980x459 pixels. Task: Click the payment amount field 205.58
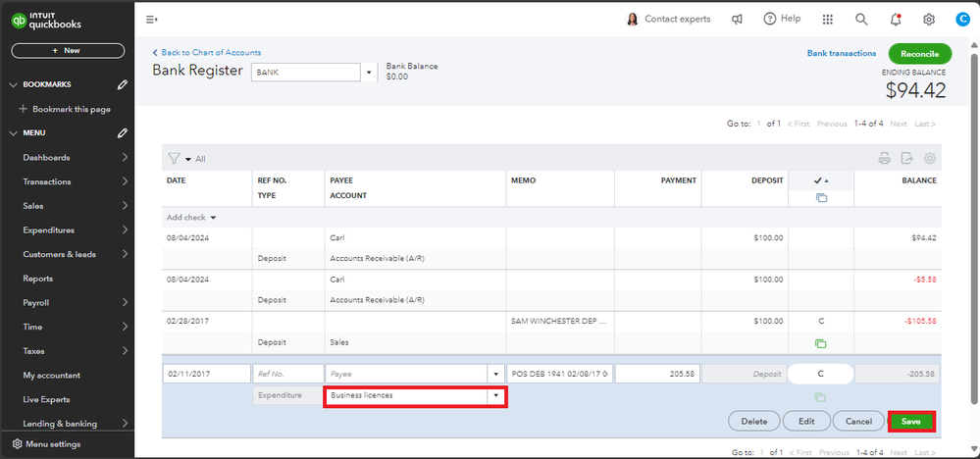657,374
